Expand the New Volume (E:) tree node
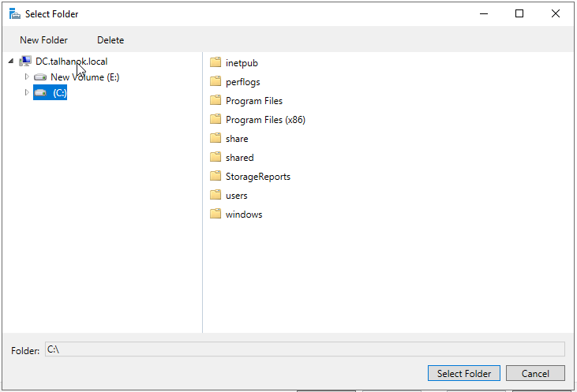The image size is (577, 392). point(27,77)
